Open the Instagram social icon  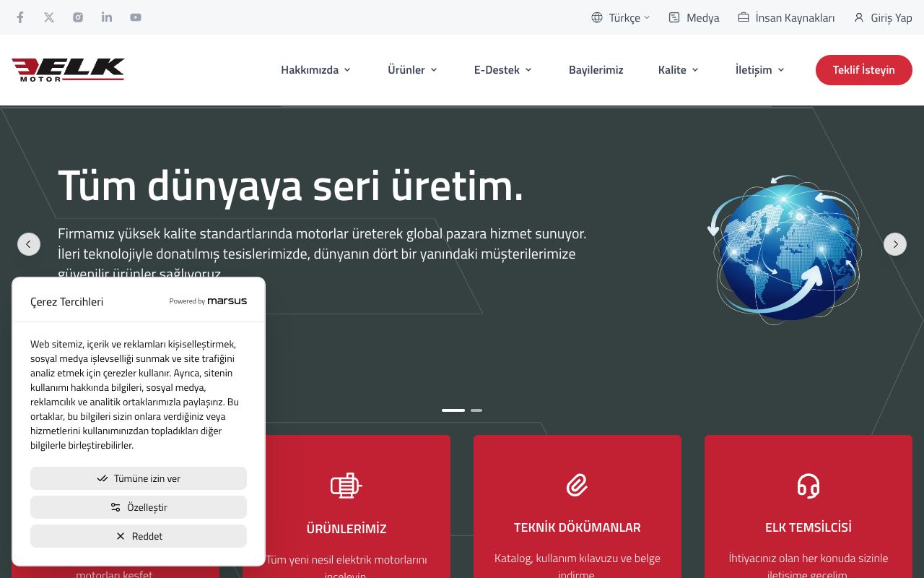pos(78,17)
